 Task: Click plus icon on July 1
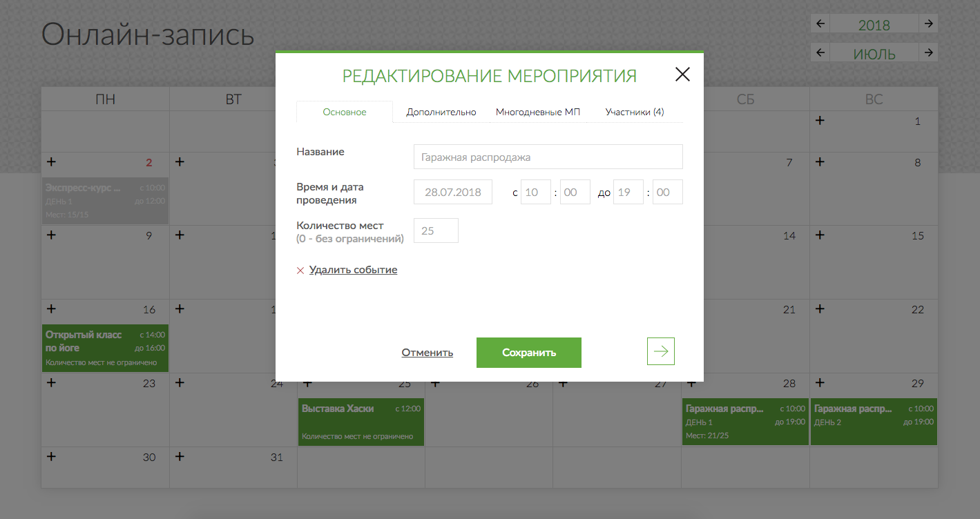pyautogui.click(x=820, y=120)
